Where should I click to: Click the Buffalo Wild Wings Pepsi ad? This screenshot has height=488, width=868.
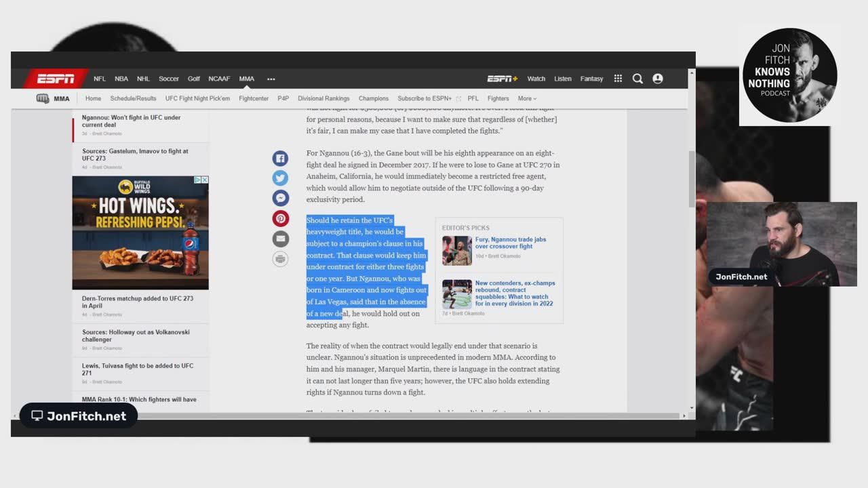pos(140,232)
